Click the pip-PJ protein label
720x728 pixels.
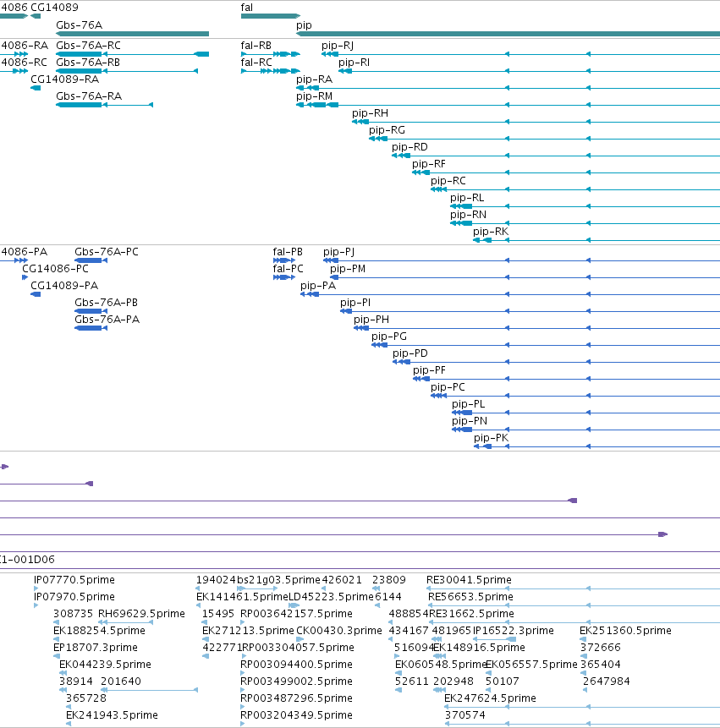338,252
